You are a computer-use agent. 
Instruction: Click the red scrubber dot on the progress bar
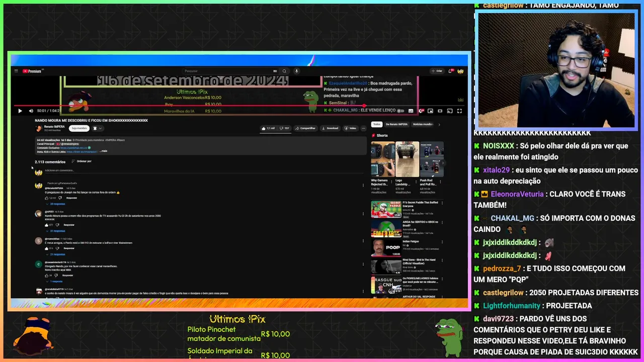click(364, 106)
